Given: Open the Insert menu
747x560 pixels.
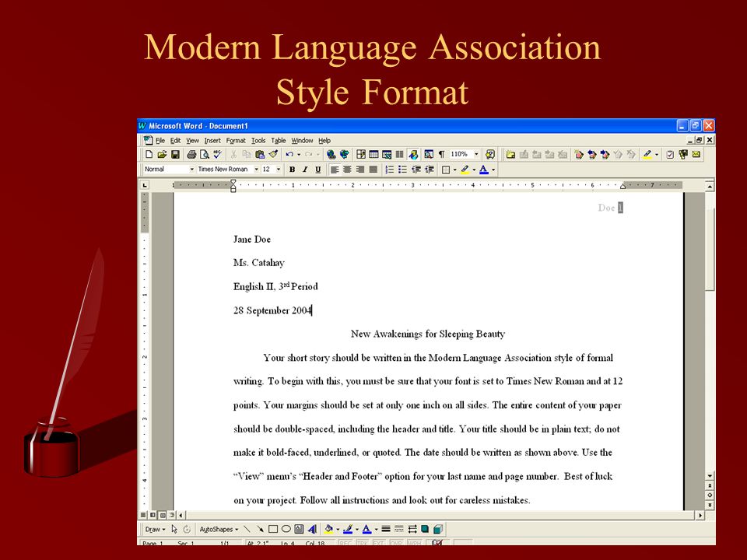Looking at the screenshot, I should click(x=212, y=141).
